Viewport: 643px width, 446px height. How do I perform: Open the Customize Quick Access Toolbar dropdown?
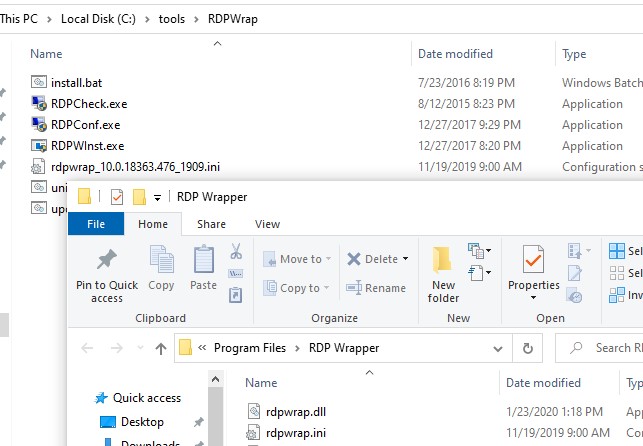[x=157, y=198]
